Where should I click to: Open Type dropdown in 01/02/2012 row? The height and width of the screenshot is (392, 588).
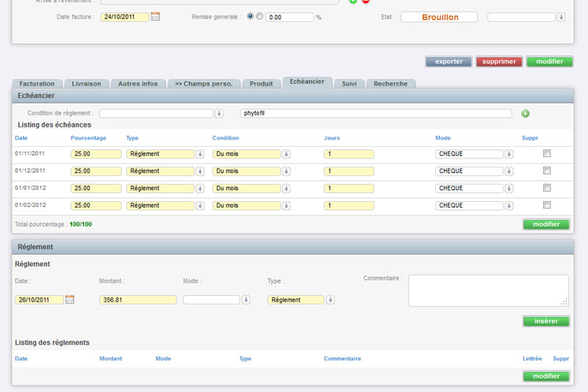tap(200, 206)
